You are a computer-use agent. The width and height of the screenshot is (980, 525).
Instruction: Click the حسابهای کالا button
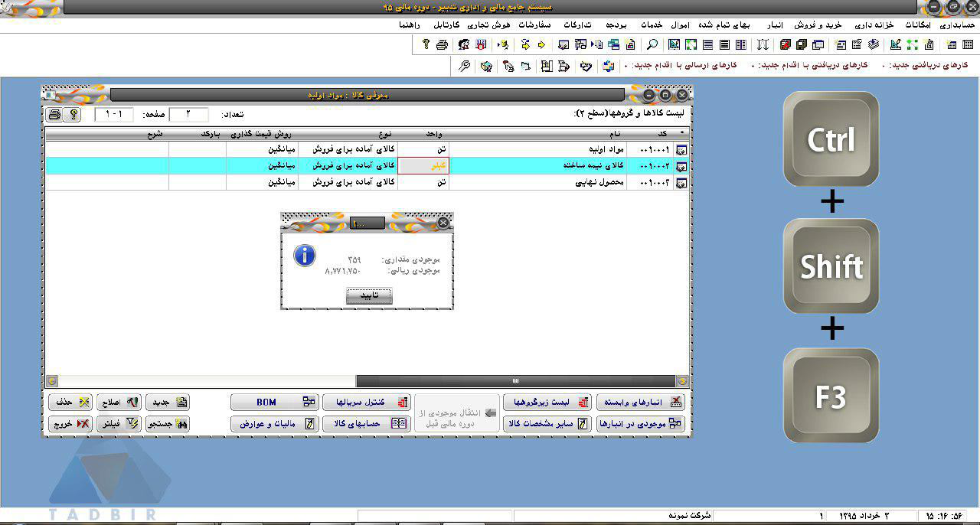click(367, 423)
